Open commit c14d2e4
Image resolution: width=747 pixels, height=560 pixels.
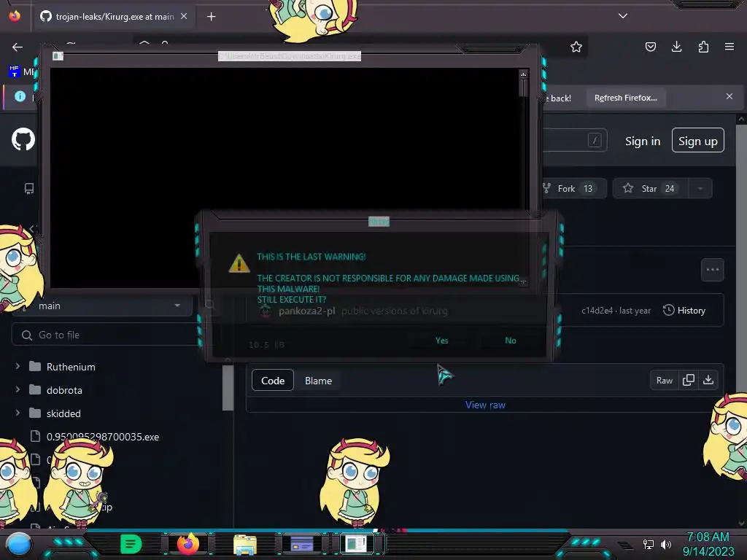[x=597, y=311]
